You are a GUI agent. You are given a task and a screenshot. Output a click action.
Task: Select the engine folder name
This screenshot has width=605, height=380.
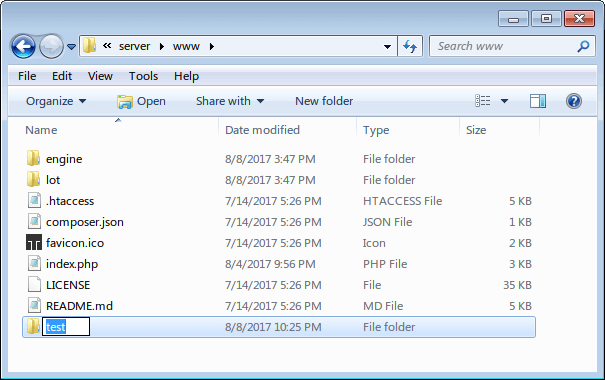click(64, 159)
